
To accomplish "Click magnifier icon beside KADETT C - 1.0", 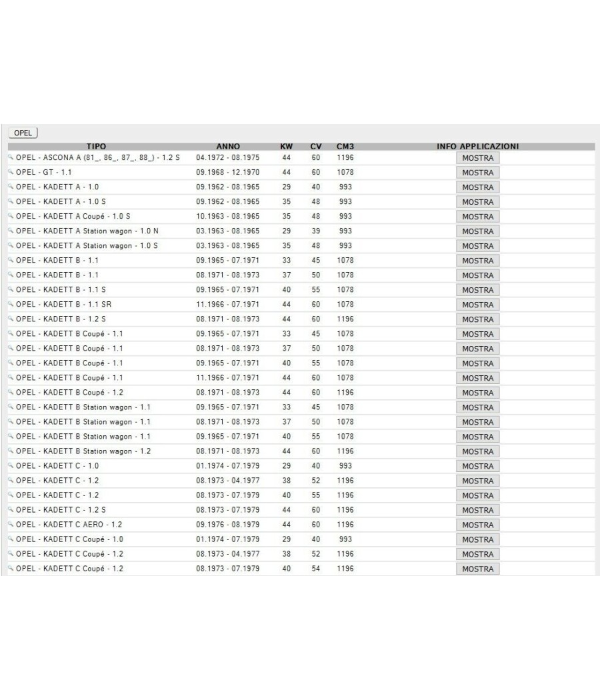I will 11,465.
